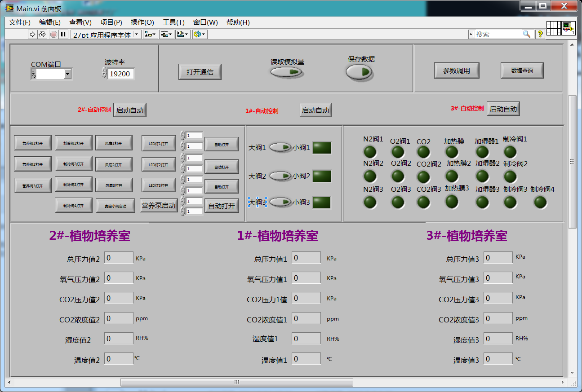Click the 加湿器3 indicator LED
The height and width of the screenshot is (392, 582).
[x=482, y=202]
